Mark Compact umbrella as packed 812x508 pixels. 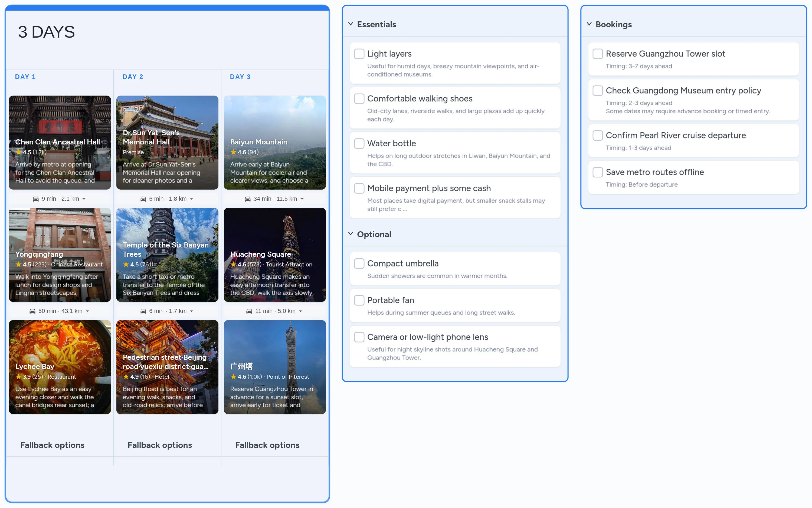click(x=359, y=263)
